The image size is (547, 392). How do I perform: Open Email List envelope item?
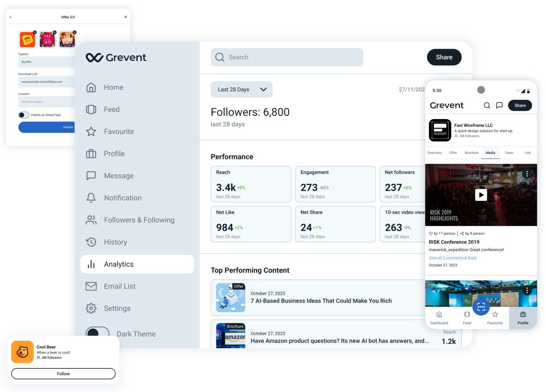click(x=91, y=286)
